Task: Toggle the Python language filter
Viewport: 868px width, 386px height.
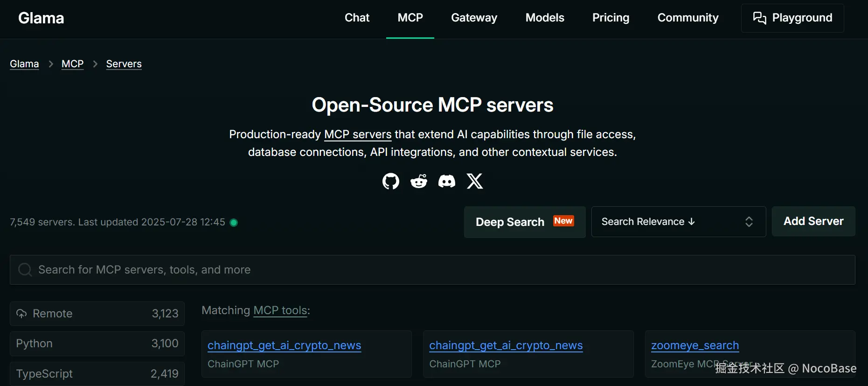Action: pyautogui.click(x=97, y=344)
